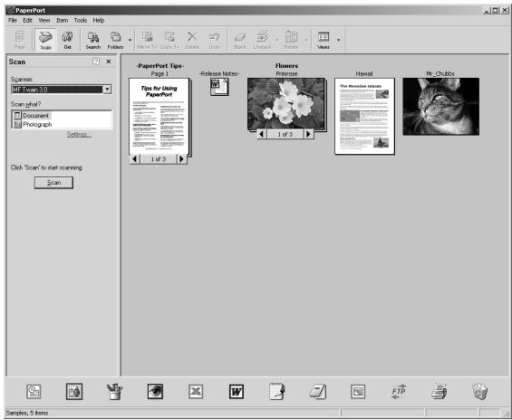Click the window page Send To icon
Image resolution: width=512 pixels, height=420 pixels.
[x=358, y=391]
